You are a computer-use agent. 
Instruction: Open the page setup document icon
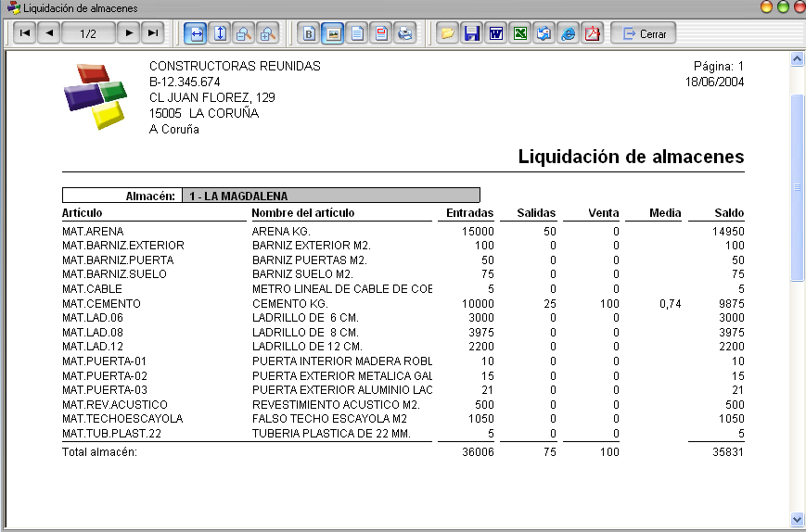click(357, 33)
